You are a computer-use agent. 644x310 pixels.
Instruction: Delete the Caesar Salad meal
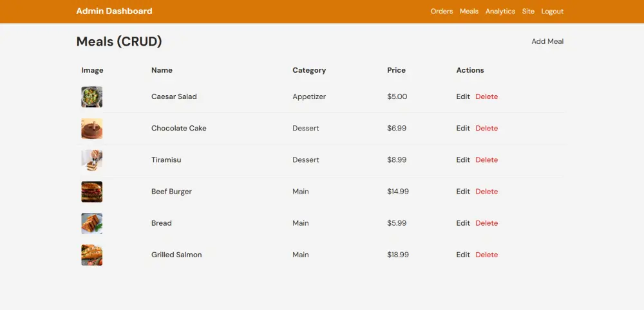point(487,96)
